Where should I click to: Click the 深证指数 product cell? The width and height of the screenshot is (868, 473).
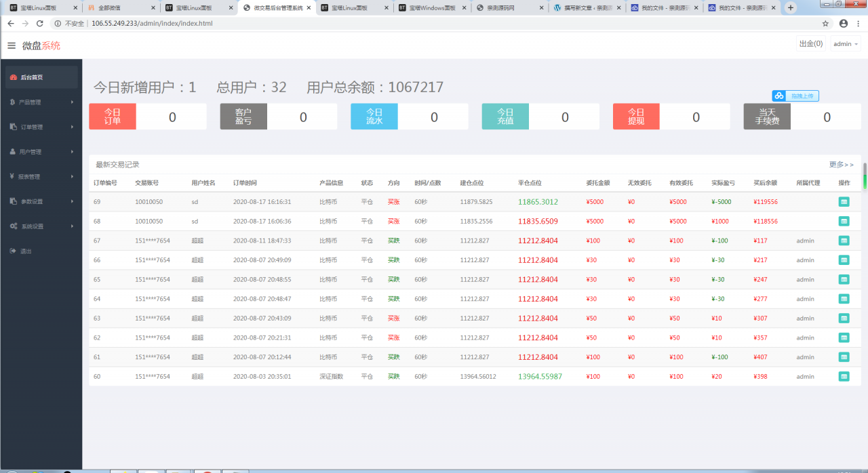point(332,376)
